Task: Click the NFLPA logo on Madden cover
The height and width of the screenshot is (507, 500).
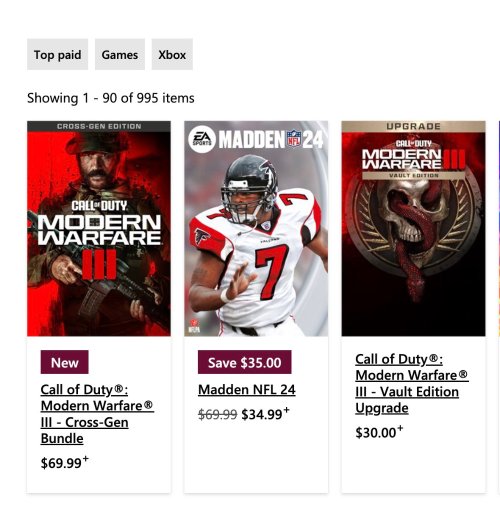Action: (x=194, y=326)
